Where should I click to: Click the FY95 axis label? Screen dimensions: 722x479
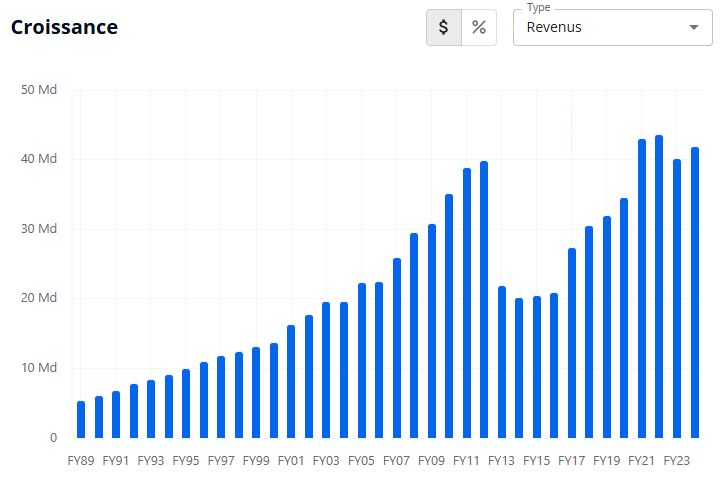[186, 461]
